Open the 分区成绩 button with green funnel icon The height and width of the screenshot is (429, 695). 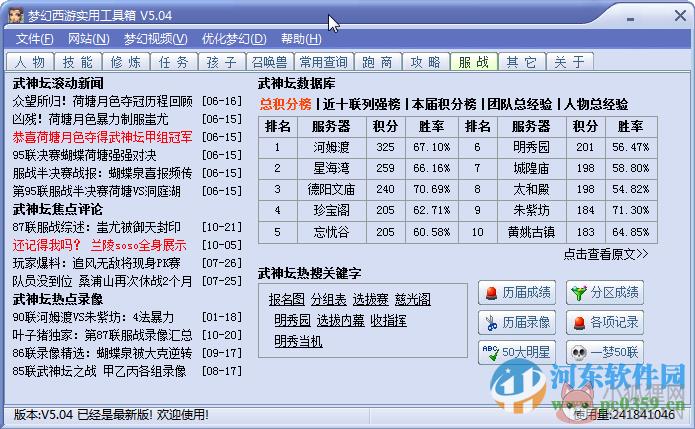(x=605, y=293)
